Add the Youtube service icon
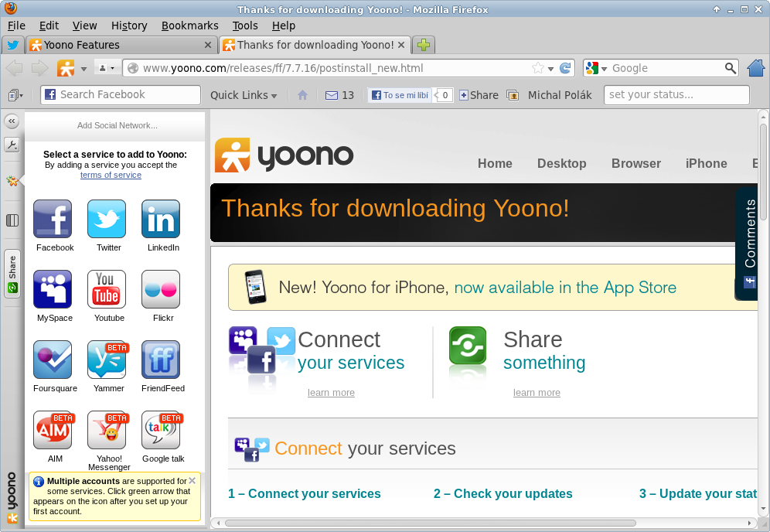 [107, 289]
